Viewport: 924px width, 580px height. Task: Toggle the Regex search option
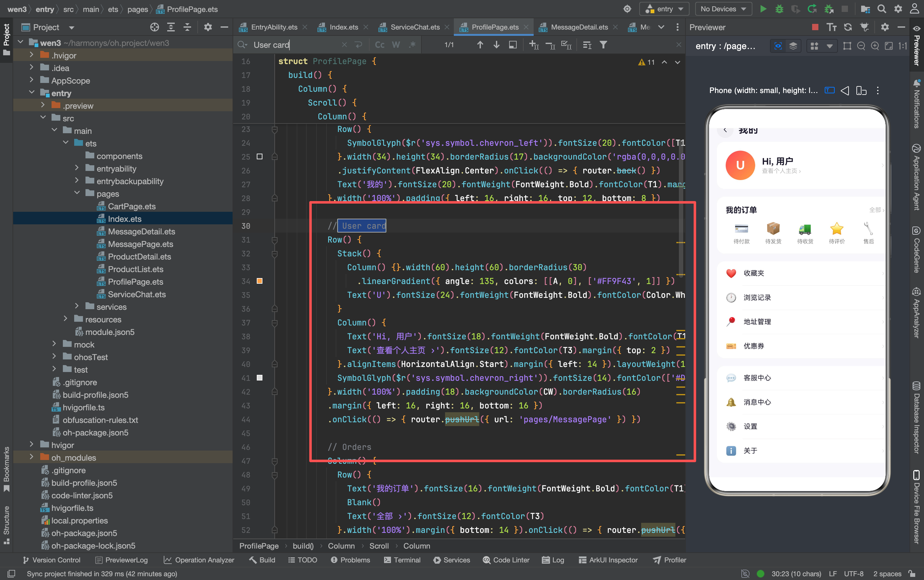(412, 45)
